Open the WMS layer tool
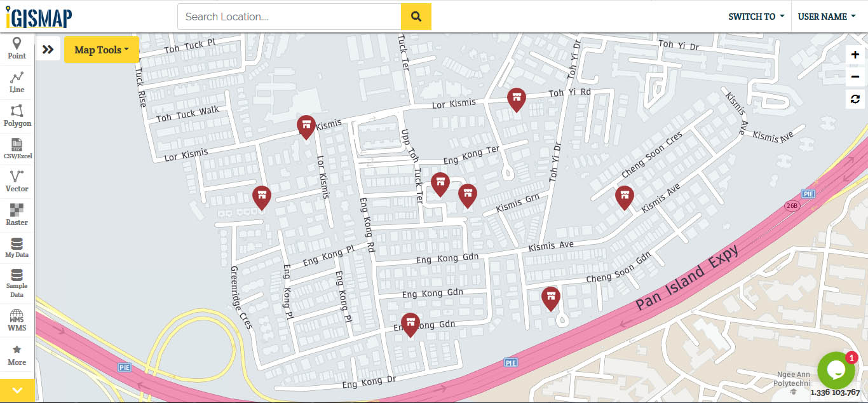The width and height of the screenshot is (868, 403). point(17,320)
